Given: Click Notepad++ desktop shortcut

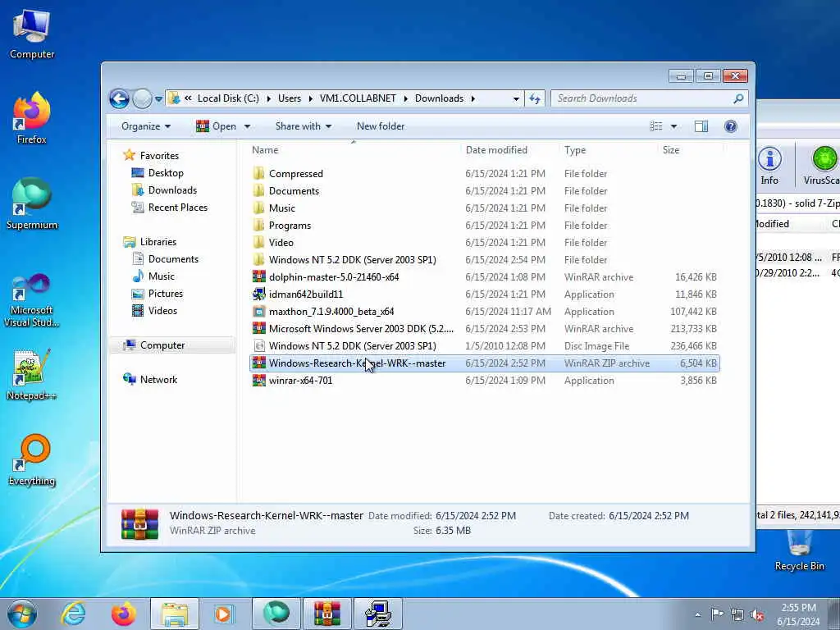Looking at the screenshot, I should (32, 374).
